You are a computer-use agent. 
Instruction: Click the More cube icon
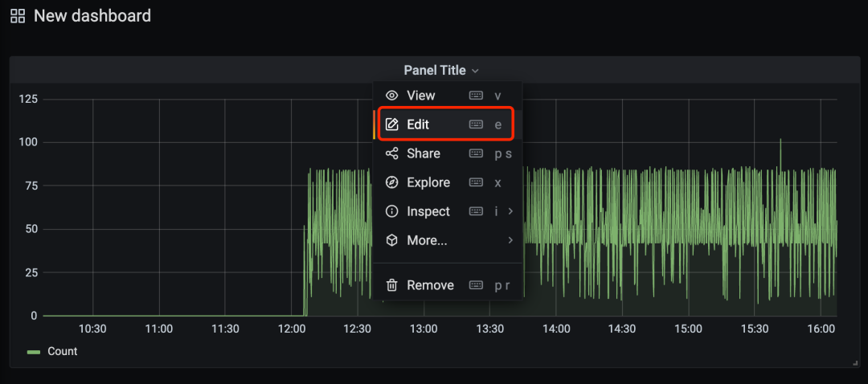coord(392,240)
